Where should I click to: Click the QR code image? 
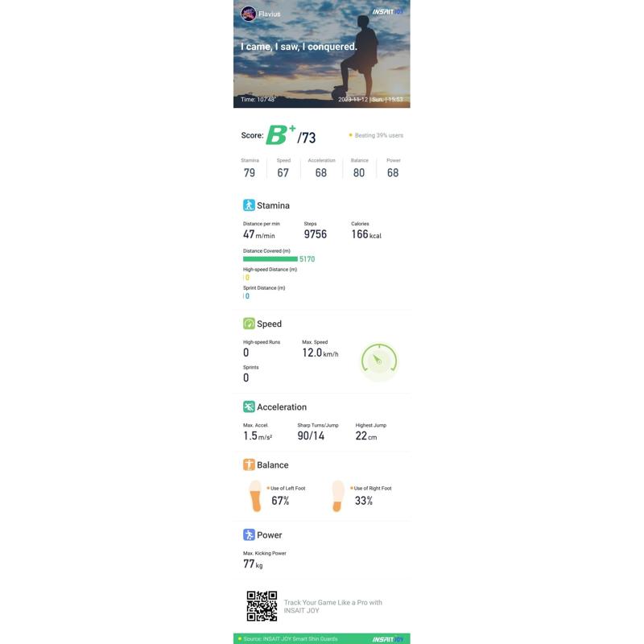262,606
